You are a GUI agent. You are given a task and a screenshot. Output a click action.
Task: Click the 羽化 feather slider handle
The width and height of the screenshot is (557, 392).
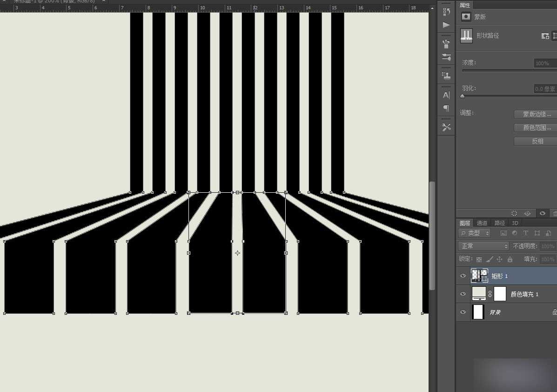pos(462,96)
